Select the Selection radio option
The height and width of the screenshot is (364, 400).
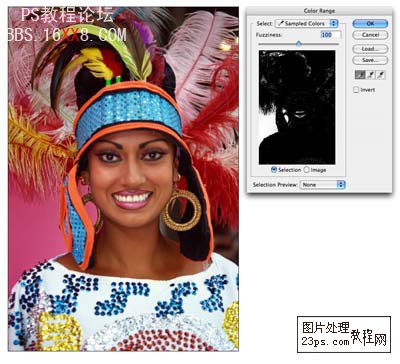274,170
